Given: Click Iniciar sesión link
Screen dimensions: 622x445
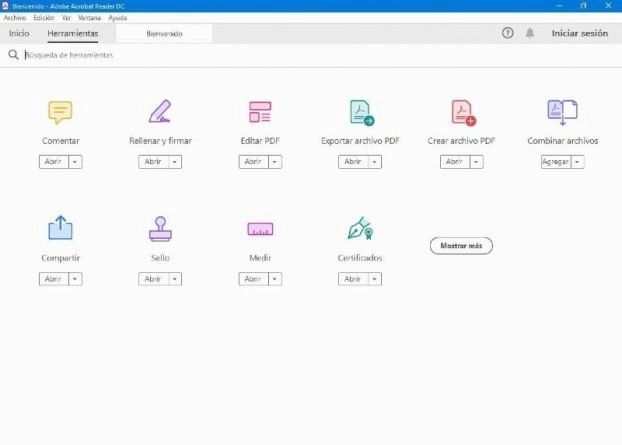Looking at the screenshot, I should click(x=580, y=33).
